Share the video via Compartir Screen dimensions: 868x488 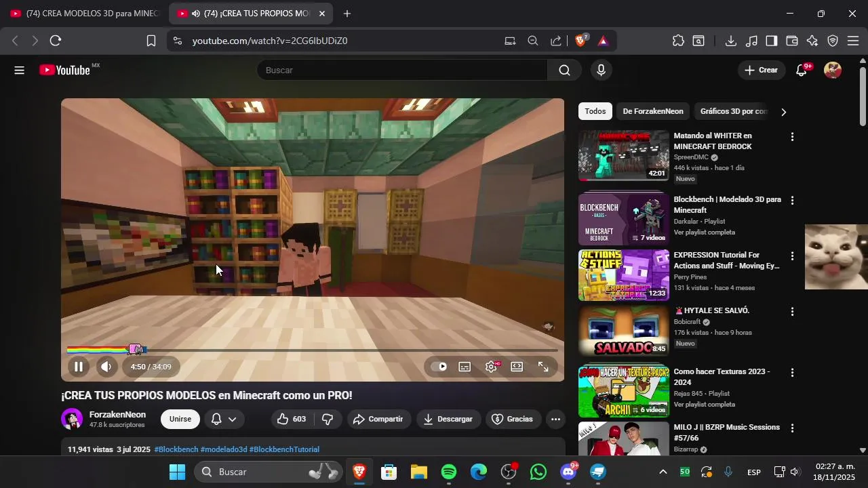(x=378, y=419)
